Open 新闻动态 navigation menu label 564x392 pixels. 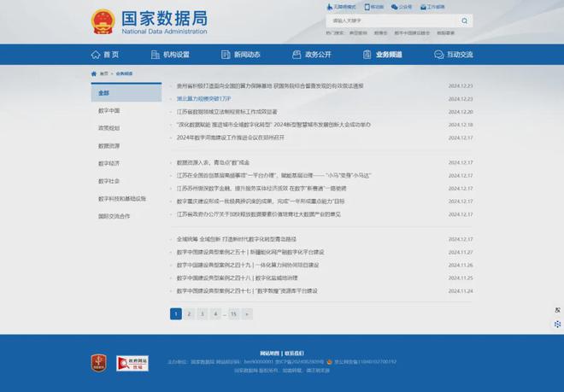point(247,55)
